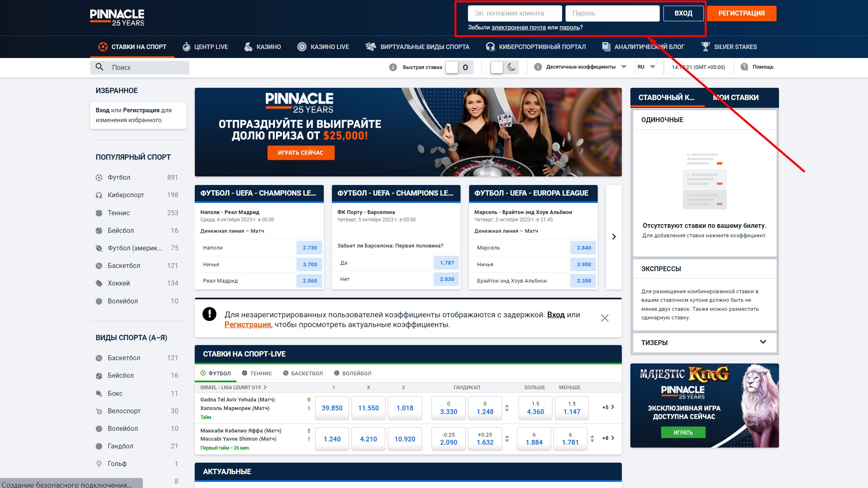The height and width of the screenshot is (488, 868).
Task: Toggle the dark mode moon switch
Action: pyautogui.click(x=504, y=67)
